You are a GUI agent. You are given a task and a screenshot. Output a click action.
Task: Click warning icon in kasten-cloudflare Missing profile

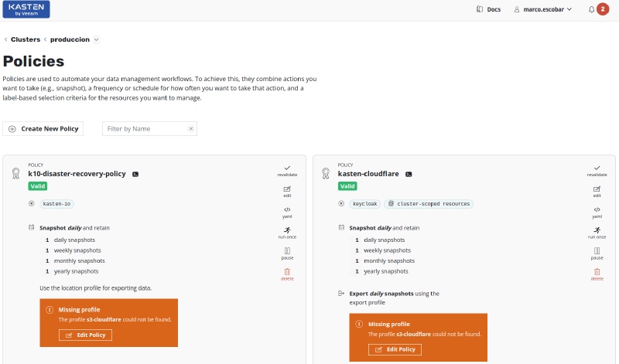click(x=359, y=324)
